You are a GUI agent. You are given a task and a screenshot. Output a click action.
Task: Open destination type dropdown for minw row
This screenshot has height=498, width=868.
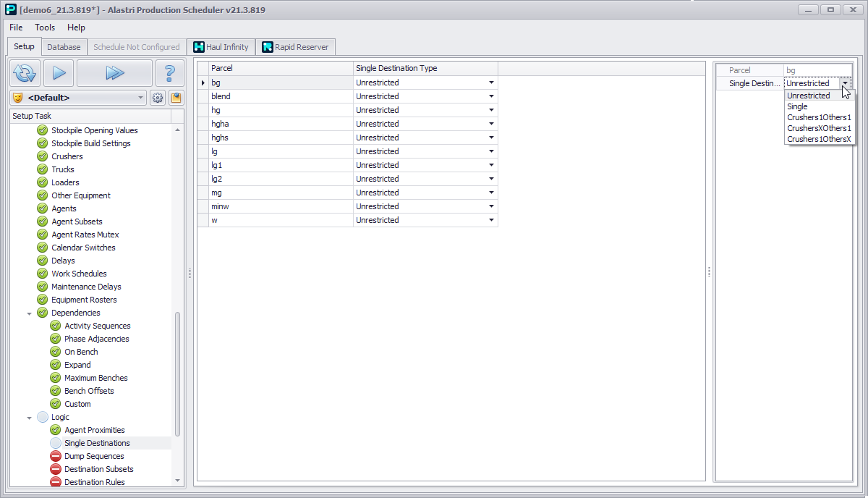click(492, 206)
